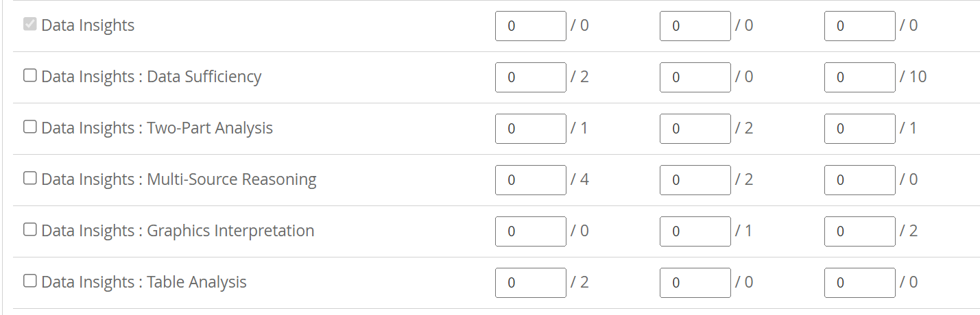The width and height of the screenshot is (980, 315).
Task: Check the Data Insights : Data Sufficiency checkbox
Action: (x=30, y=76)
